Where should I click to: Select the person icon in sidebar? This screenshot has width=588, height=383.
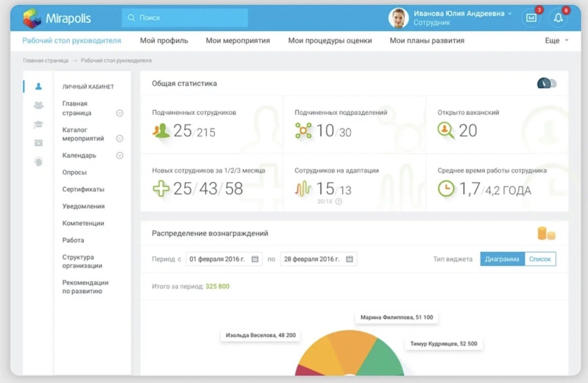point(38,86)
